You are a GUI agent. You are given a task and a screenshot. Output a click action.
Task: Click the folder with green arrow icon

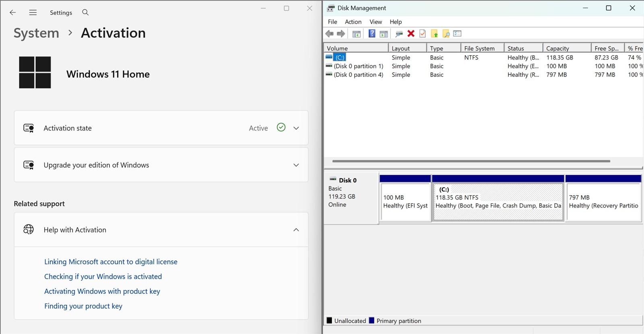point(434,34)
